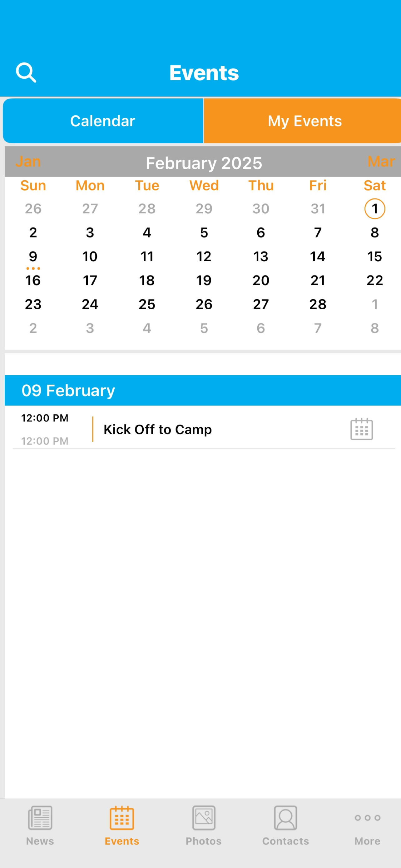Open the News tab icon

click(40, 817)
